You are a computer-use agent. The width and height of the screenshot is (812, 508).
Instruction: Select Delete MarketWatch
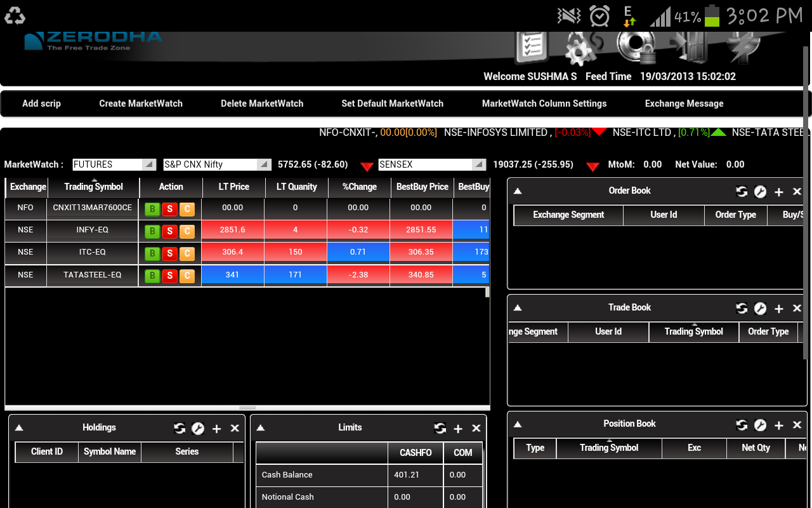[x=262, y=104]
